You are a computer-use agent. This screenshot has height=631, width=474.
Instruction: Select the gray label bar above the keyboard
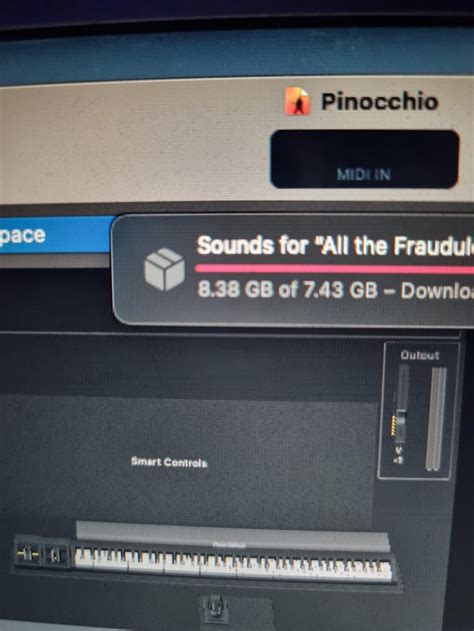coord(233,536)
